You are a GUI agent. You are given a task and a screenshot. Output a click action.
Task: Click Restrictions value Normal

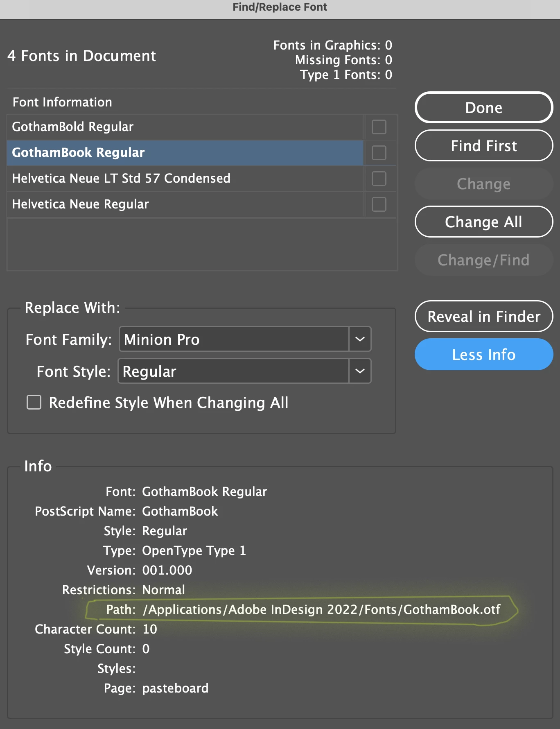(x=164, y=590)
